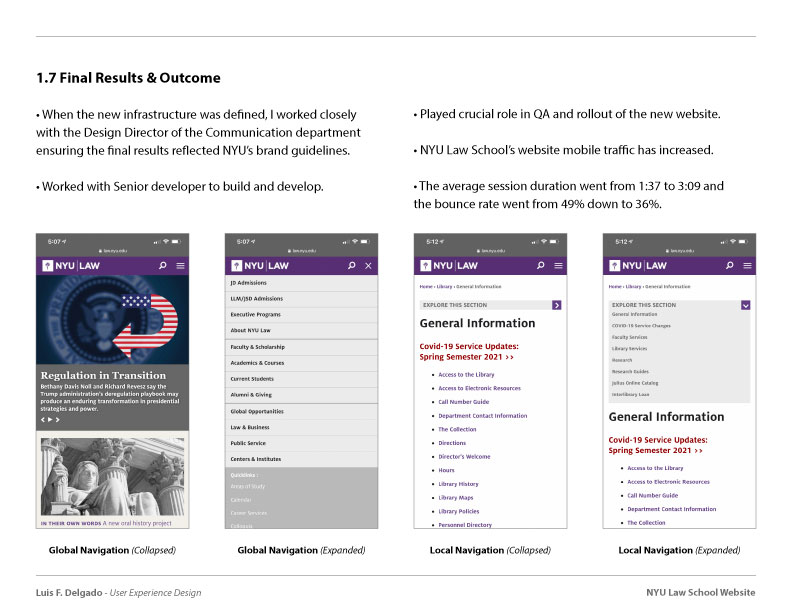This screenshot has height=612, width=792.
Task: Open Library Maps link
Action: pos(456,497)
